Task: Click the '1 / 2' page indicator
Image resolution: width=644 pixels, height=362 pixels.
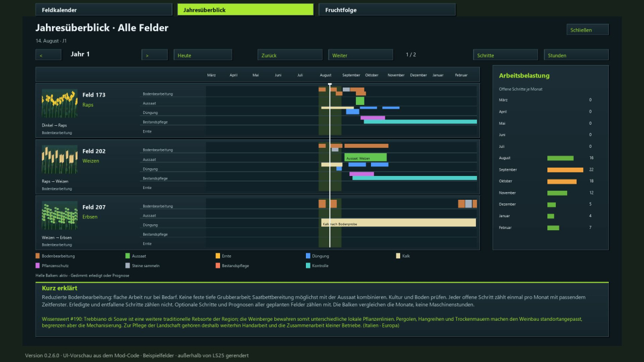Action: [411, 55]
